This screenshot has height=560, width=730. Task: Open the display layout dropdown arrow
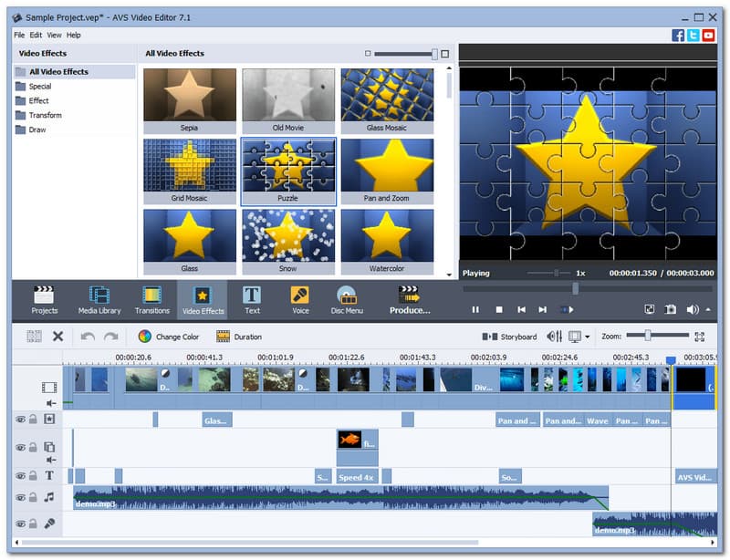588,337
